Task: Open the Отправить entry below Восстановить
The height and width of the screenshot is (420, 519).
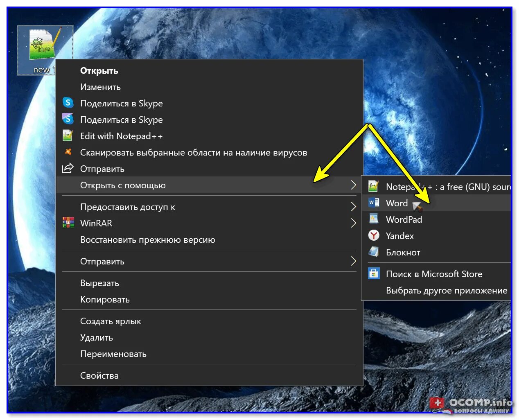Action: (x=209, y=261)
